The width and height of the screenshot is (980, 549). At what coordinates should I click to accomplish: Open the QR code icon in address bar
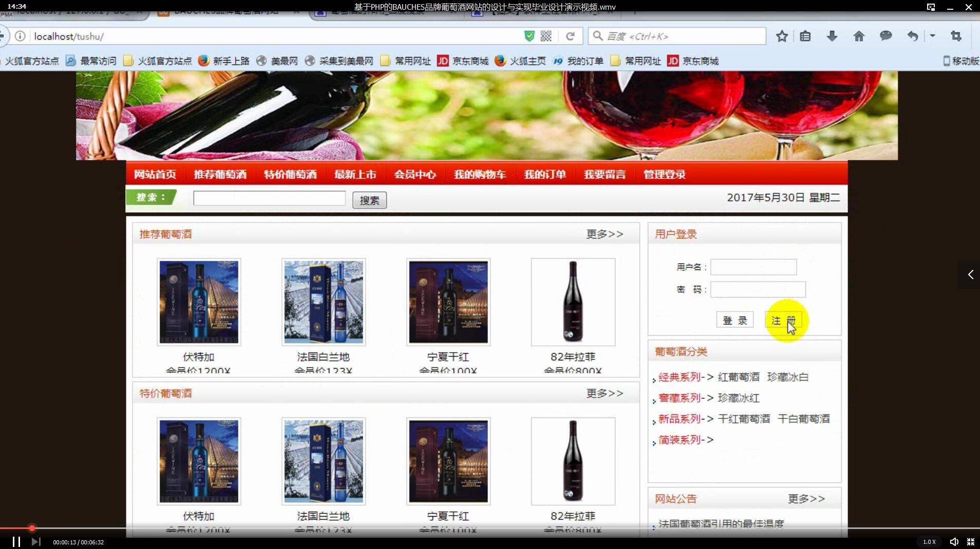(x=546, y=36)
